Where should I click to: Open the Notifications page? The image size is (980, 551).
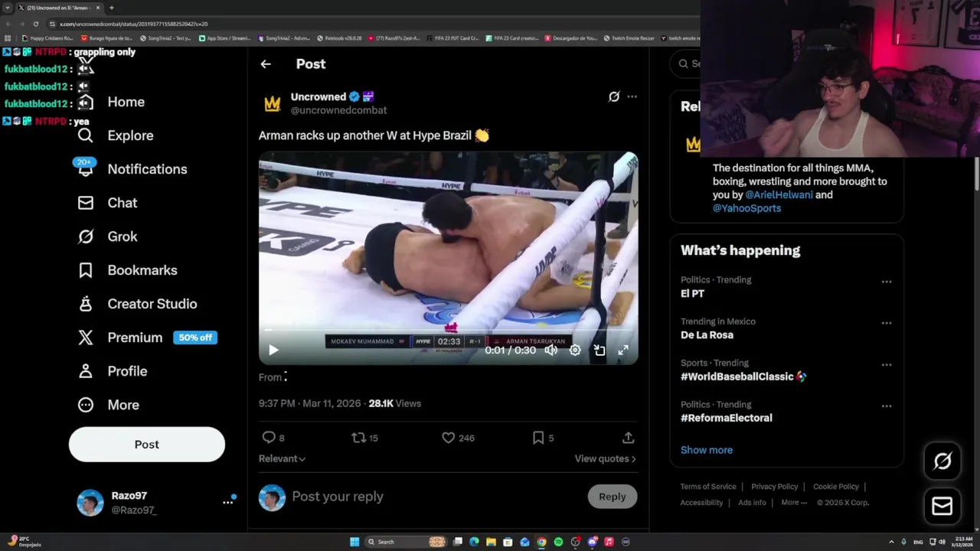[x=132, y=169]
